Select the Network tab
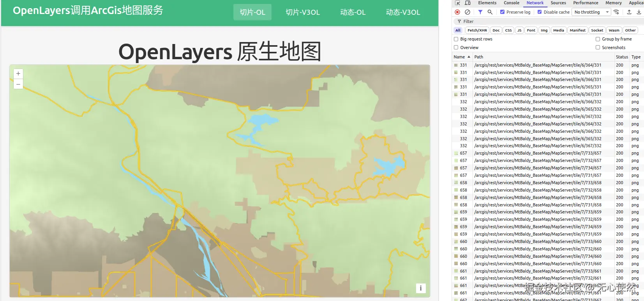Screen dimensions: 644x301 point(535,3)
